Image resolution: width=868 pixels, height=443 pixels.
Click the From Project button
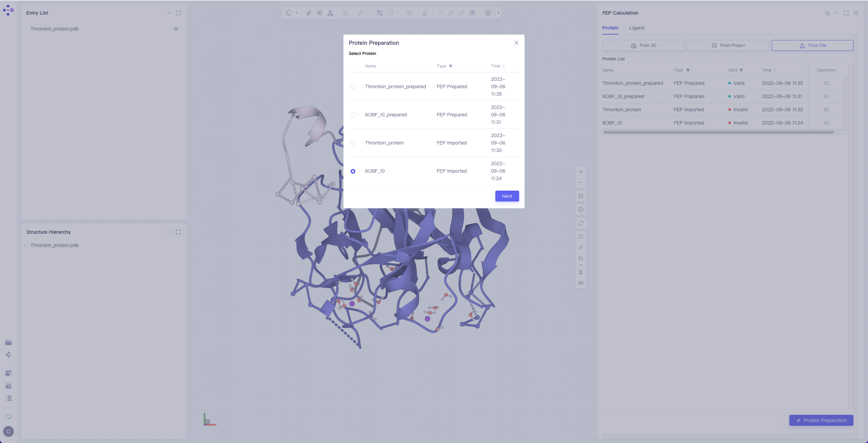point(728,45)
